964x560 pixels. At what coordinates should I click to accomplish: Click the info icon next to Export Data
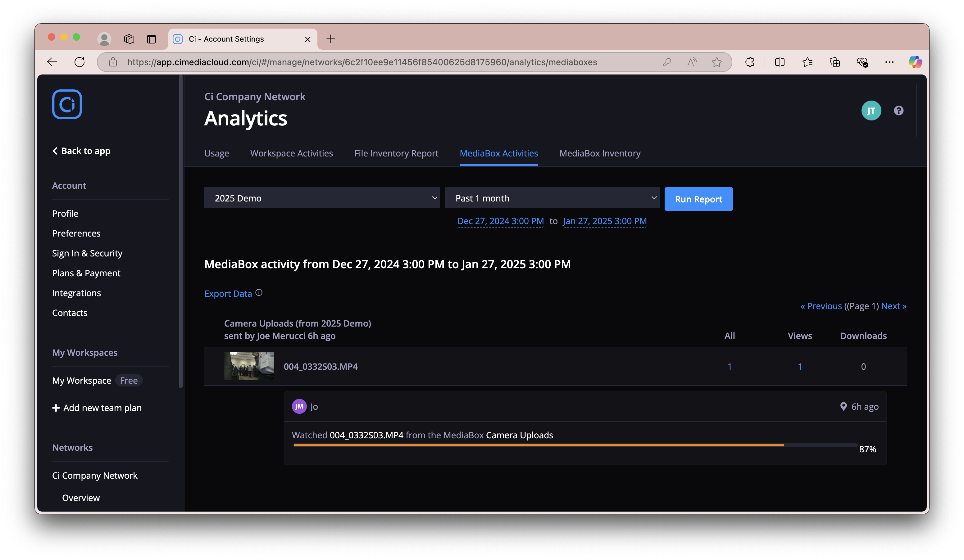259,293
